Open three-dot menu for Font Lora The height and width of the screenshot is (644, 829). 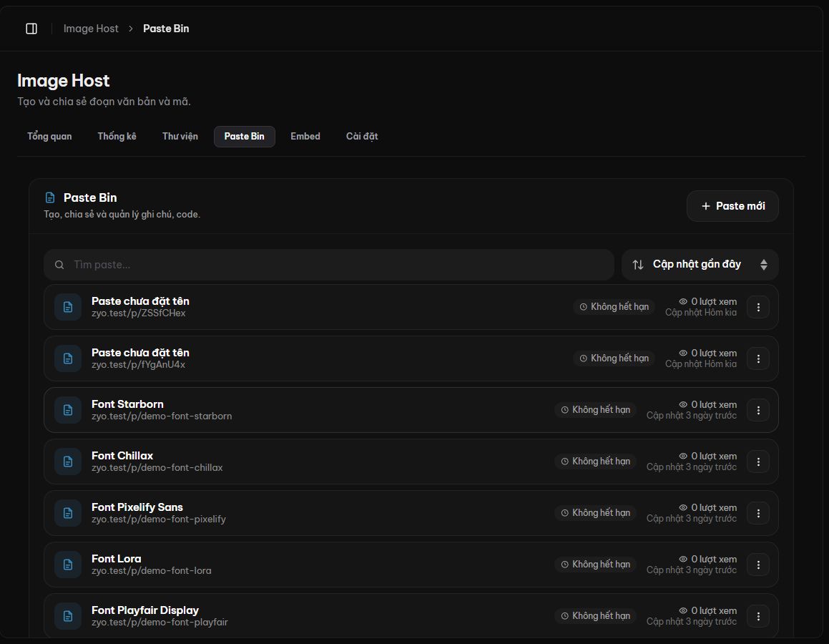pyautogui.click(x=758, y=565)
